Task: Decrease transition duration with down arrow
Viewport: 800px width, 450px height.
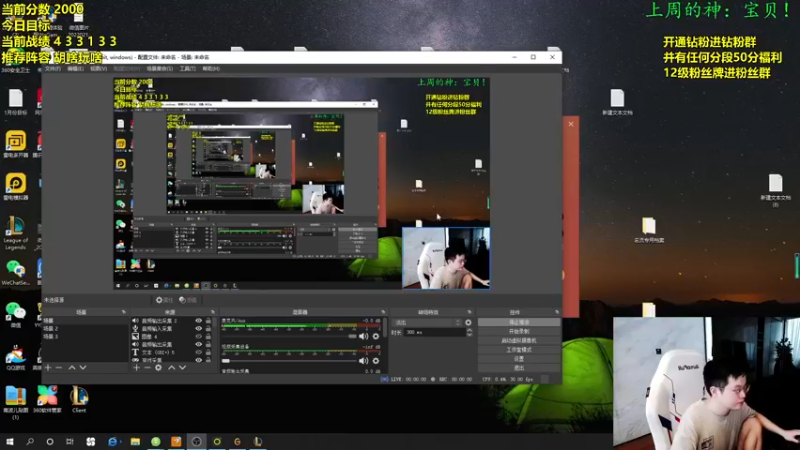Action: (x=469, y=334)
